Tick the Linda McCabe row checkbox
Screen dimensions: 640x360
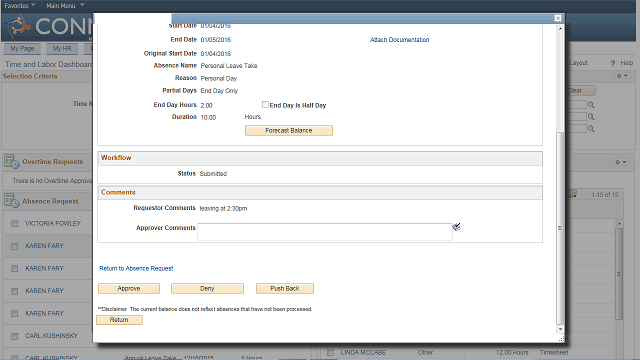(x=330, y=352)
